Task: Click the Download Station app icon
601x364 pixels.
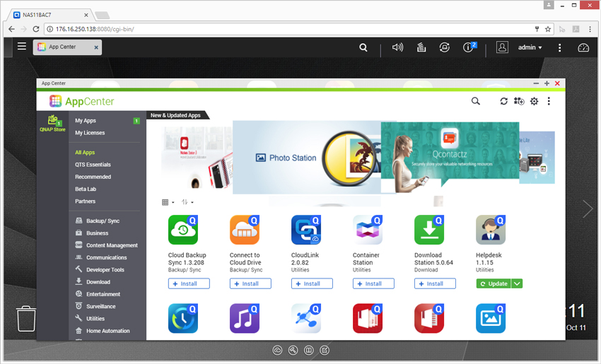Action: tap(429, 230)
